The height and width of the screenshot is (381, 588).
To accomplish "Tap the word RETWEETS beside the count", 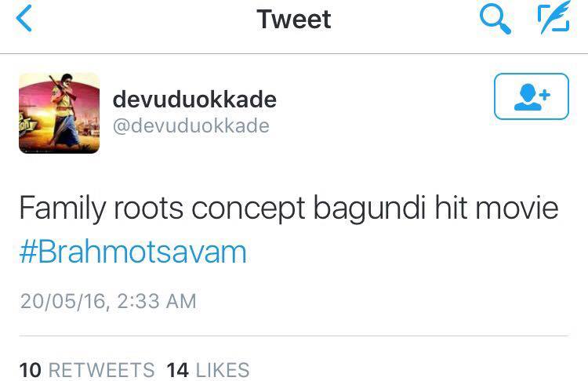I will (x=101, y=370).
